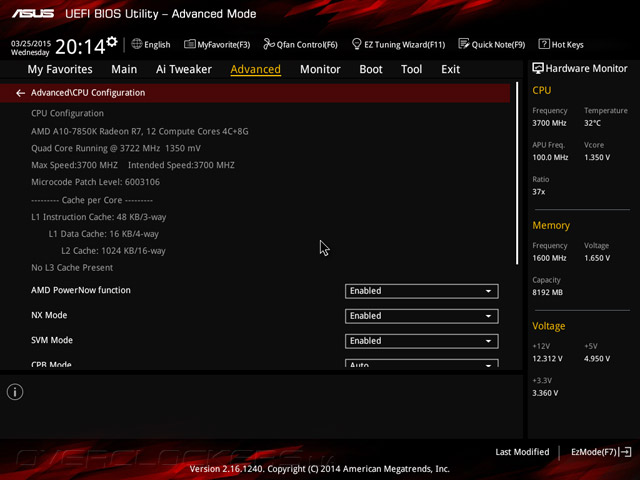640x480 pixels.
Task: Open the AMD PowerNow function dropdown
Action: point(422,291)
